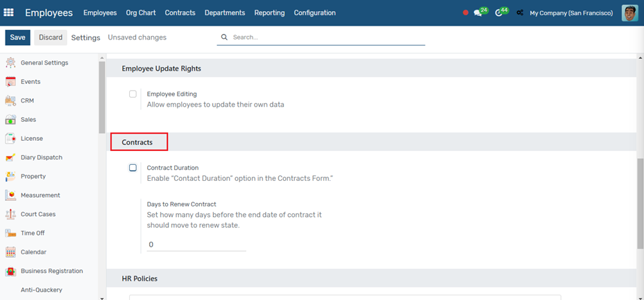
Task: Click the Court Cases sidebar icon
Action: 10,214
